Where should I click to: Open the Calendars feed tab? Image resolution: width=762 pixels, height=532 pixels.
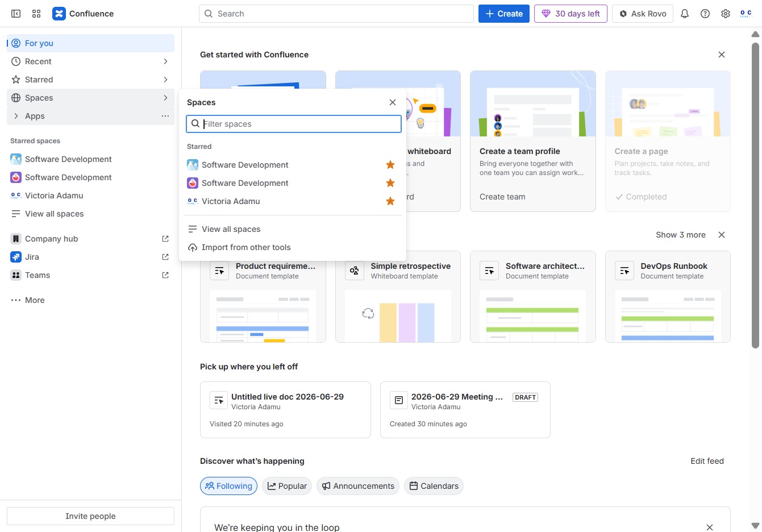tap(434, 486)
